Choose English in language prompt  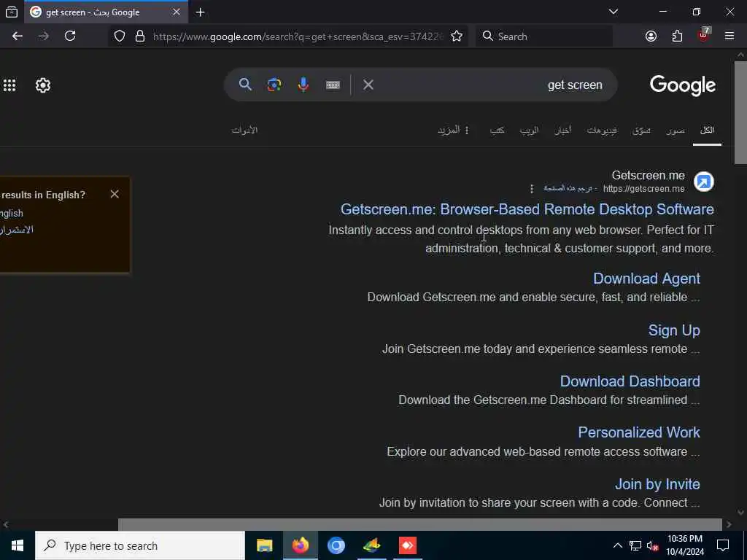pyautogui.click(x=12, y=214)
